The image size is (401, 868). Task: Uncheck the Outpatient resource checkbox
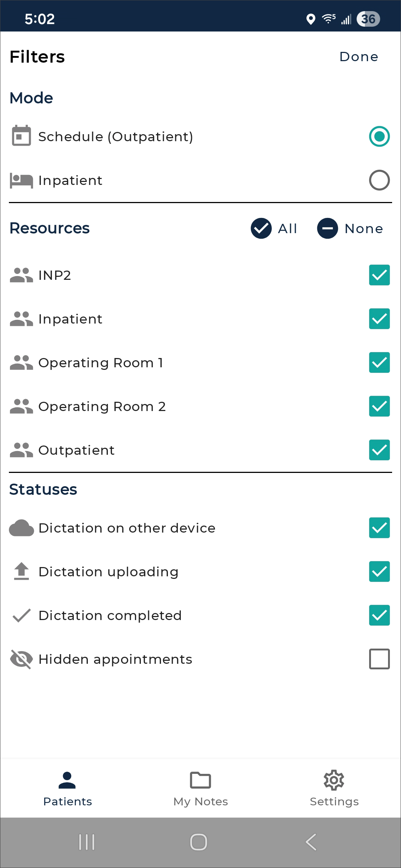[x=379, y=450]
